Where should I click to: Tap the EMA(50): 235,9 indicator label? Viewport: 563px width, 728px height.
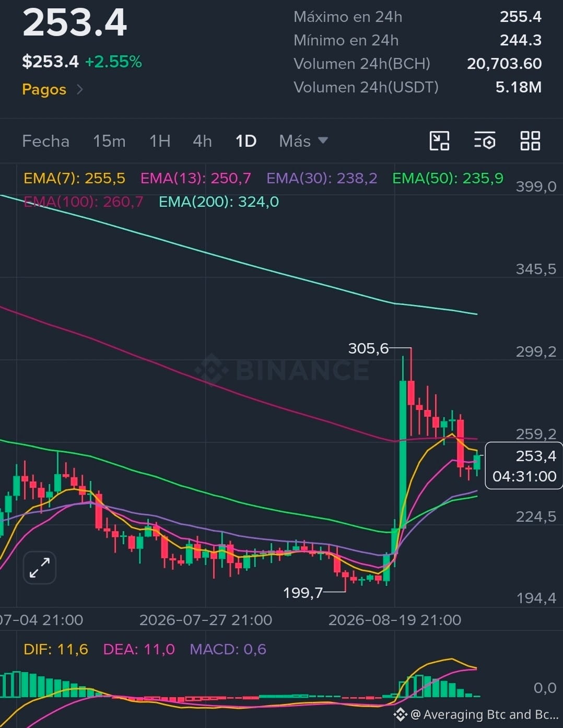(448, 178)
